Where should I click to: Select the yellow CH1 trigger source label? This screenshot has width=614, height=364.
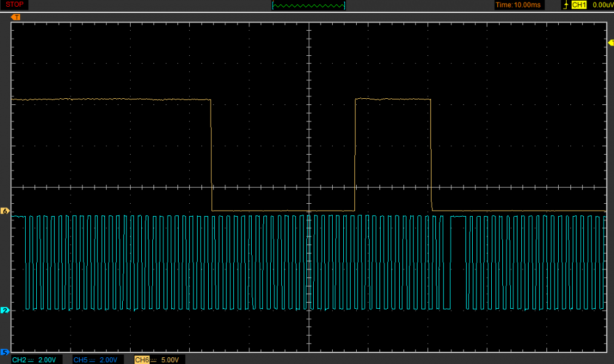coord(579,5)
